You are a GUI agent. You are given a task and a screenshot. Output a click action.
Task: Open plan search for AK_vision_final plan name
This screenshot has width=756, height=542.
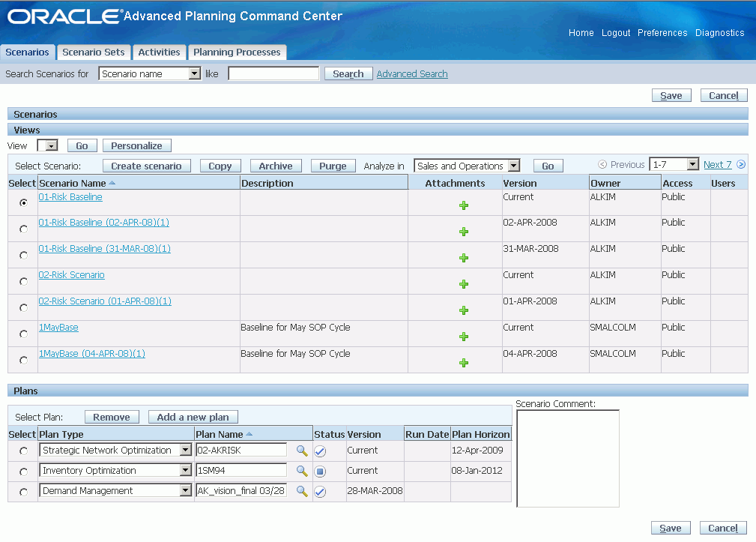pyautogui.click(x=302, y=491)
